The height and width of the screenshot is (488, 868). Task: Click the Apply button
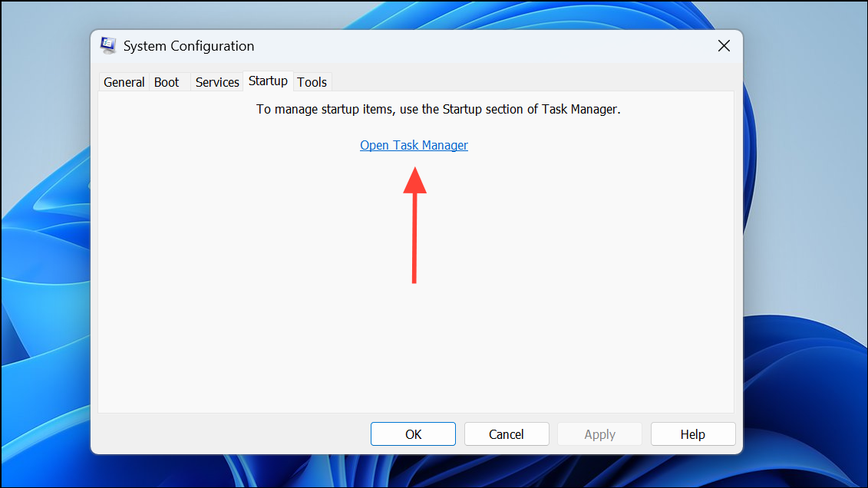[x=599, y=434]
